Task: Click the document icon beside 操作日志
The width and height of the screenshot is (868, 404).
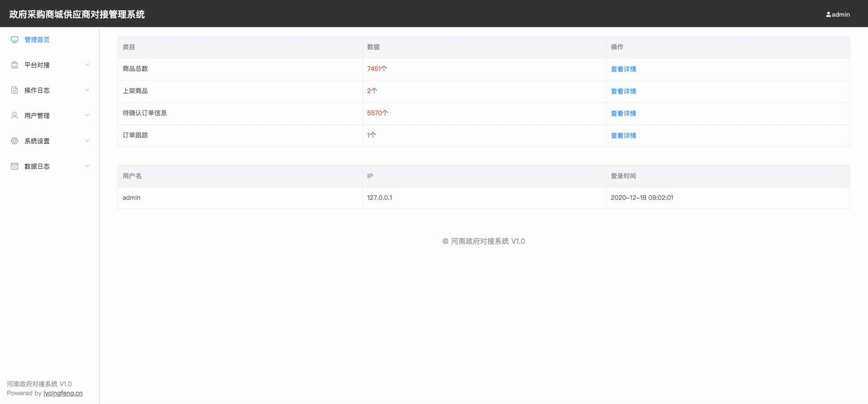Action: coord(14,91)
